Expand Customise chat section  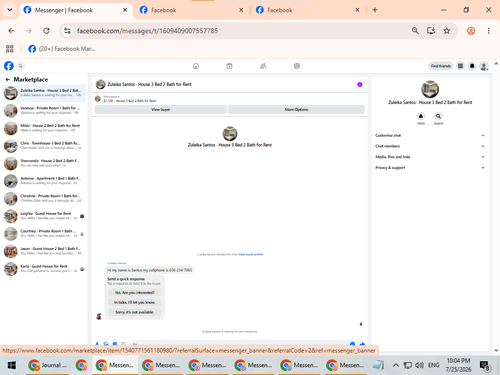point(430,135)
